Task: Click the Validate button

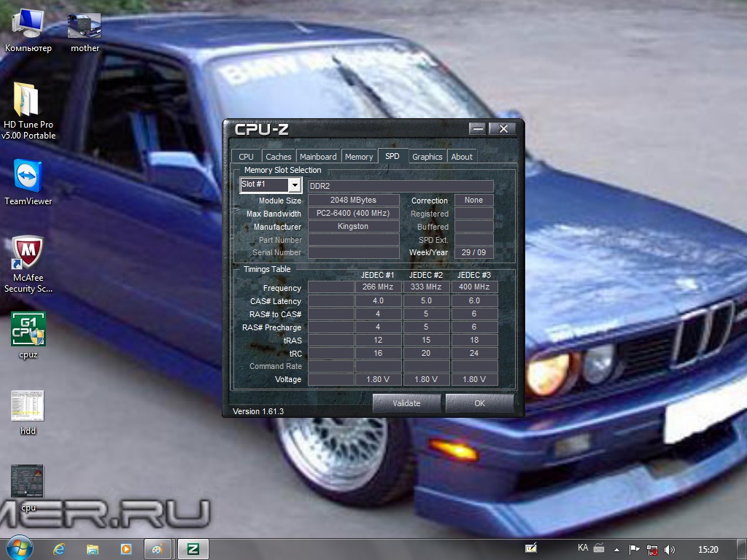Action: (x=406, y=402)
